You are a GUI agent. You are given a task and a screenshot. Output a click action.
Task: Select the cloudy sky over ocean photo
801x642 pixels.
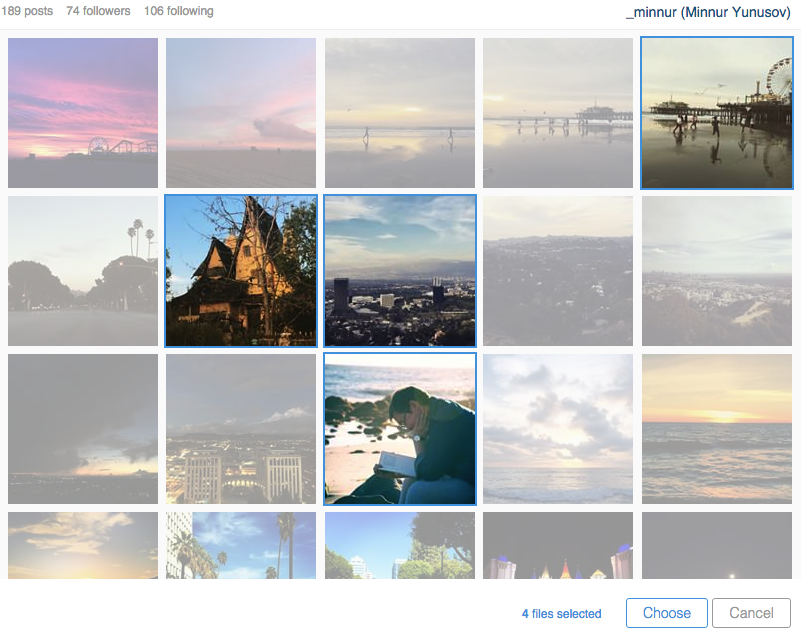[x=558, y=429]
